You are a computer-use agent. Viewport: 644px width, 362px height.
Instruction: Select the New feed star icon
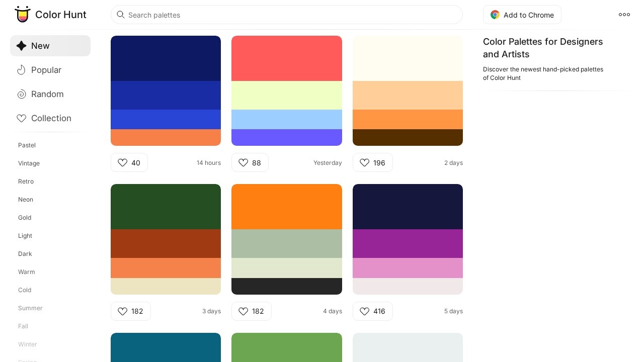click(21, 46)
